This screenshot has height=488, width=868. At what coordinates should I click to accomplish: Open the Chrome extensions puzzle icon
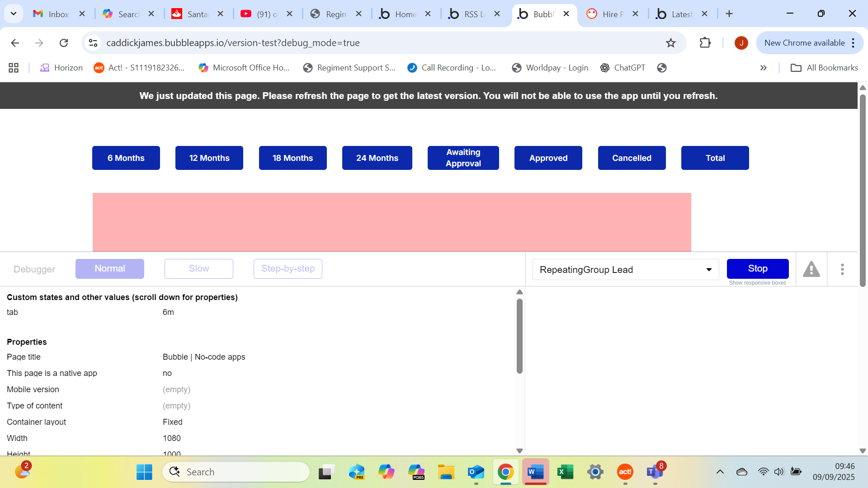click(x=705, y=43)
